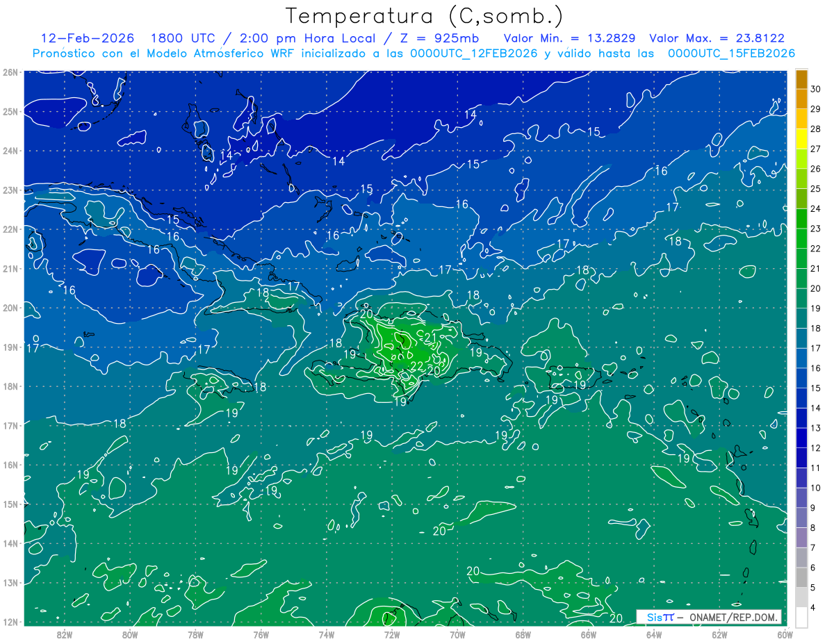Click the "16N" latitude axis label
The height and width of the screenshot is (644, 834).
10,465
